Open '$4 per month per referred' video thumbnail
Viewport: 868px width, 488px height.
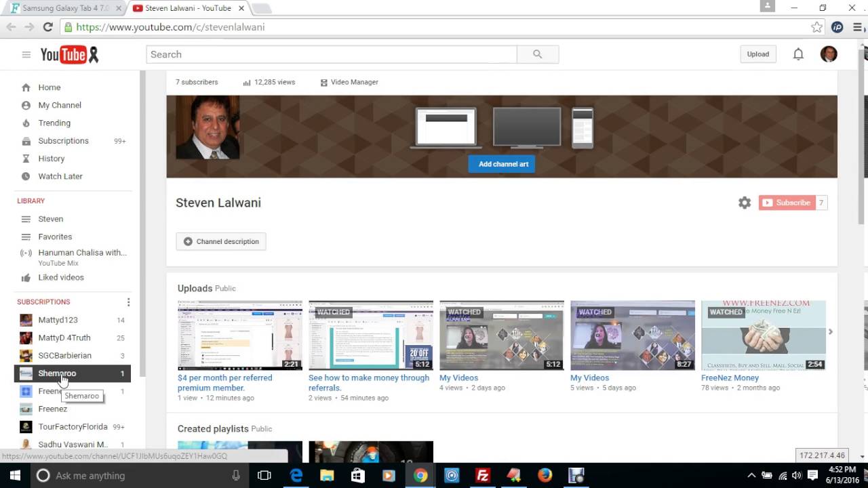point(240,335)
